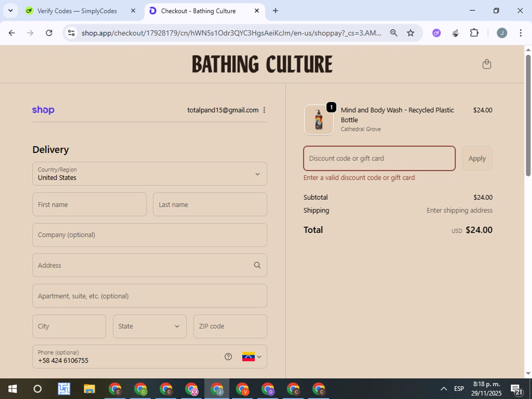Switch to the Chrome window with O profile
532x399 pixels.
click(x=268, y=389)
